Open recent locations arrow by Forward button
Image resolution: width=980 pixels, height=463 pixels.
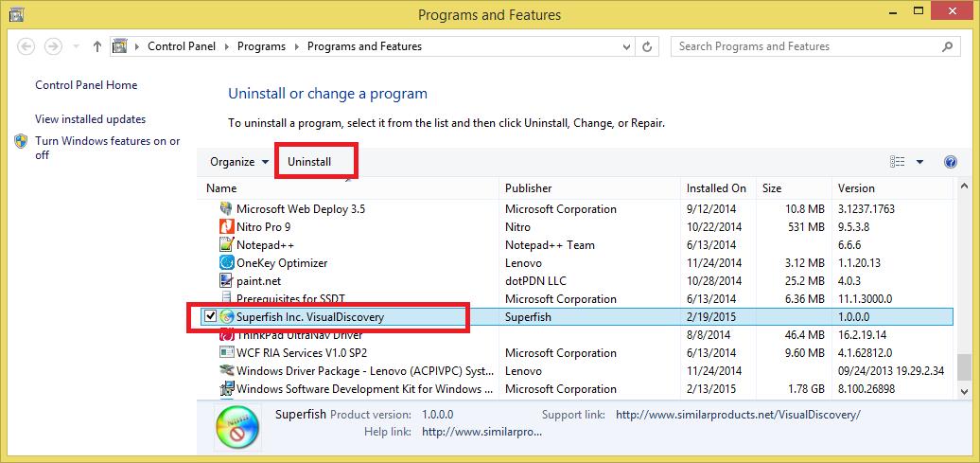coord(77,46)
